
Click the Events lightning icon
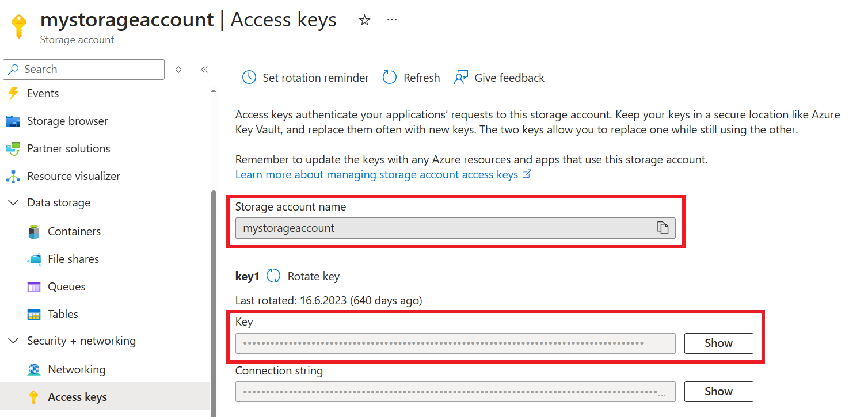13,93
